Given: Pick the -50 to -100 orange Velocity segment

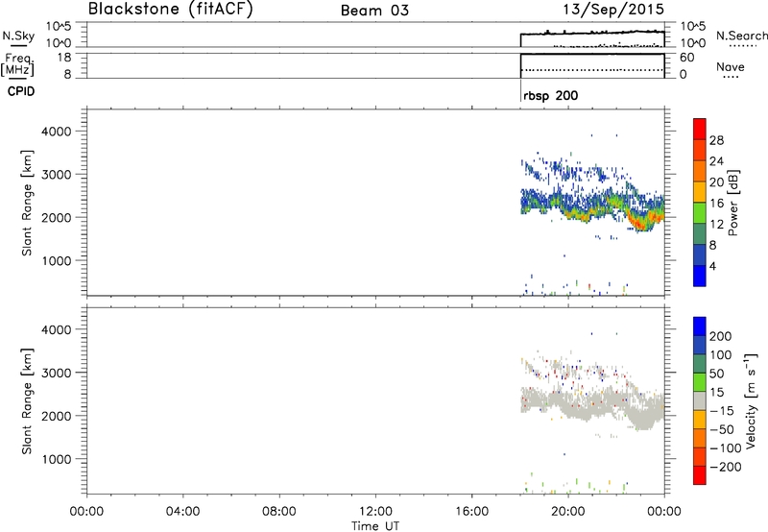Looking at the screenshot, I should 700,438.
